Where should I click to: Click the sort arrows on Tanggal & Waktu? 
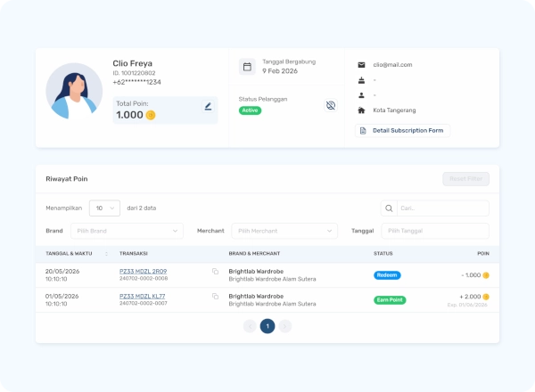(106, 254)
